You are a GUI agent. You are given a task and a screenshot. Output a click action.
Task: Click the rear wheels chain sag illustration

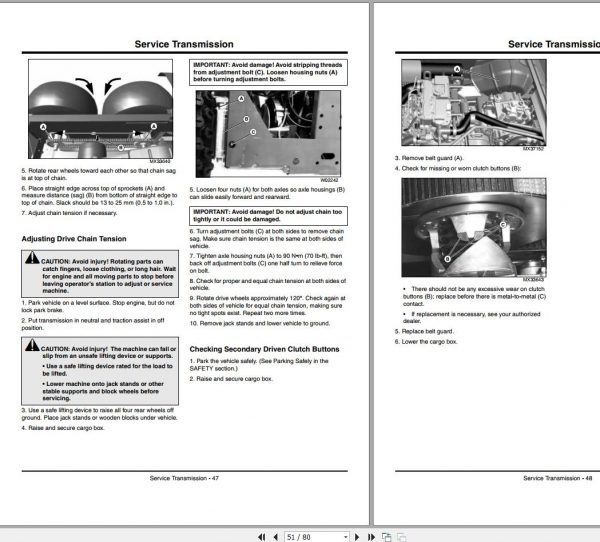point(100,109)
